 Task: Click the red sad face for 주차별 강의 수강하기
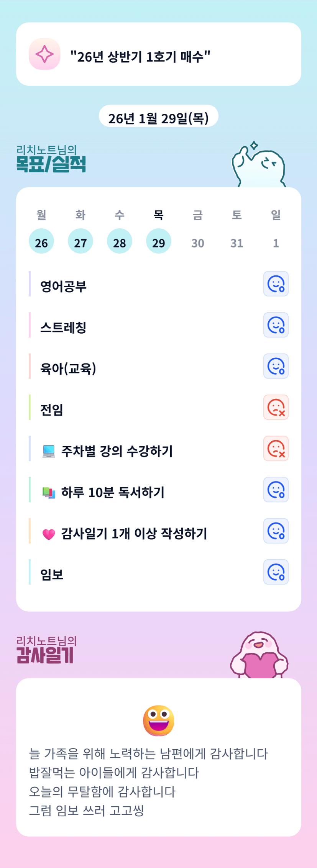point(276,449)
